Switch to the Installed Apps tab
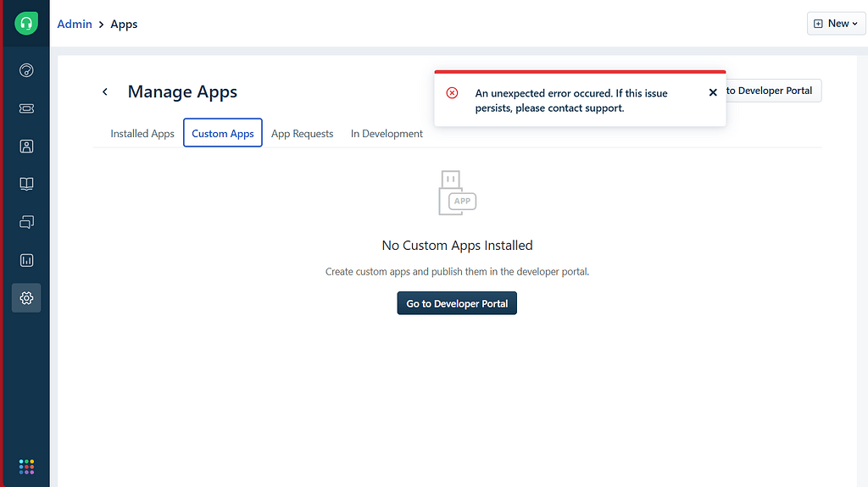The image size is (868, 487). tap(142, 134)
